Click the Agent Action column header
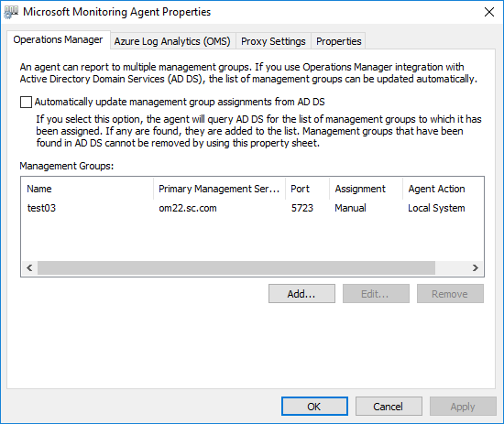 443,189
